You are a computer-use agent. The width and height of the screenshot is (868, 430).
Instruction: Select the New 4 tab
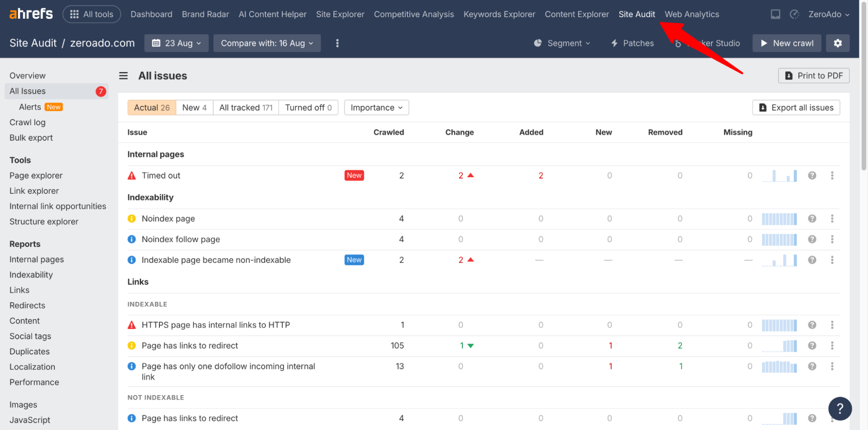195,108
